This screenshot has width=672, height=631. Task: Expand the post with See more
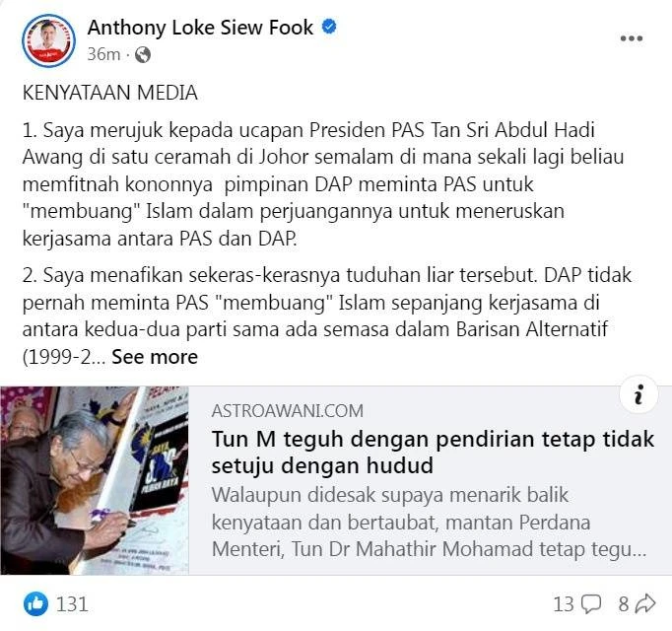point(155,357)
